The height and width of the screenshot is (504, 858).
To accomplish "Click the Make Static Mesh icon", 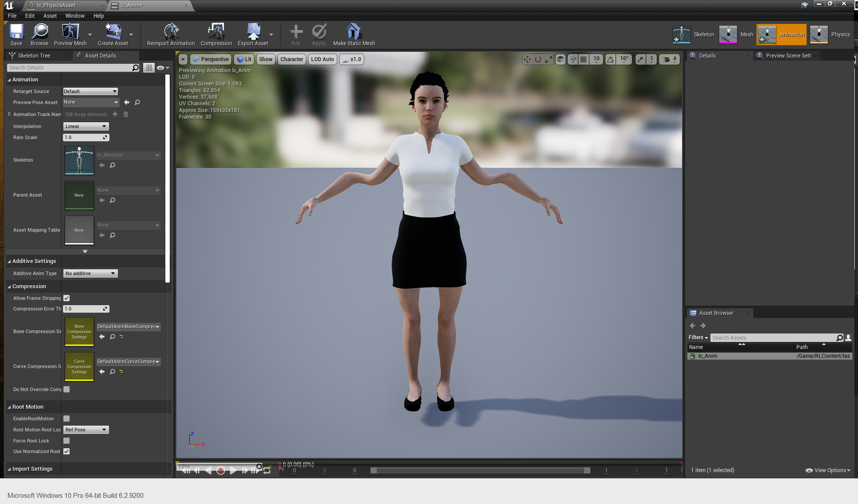I will point(354,35).
